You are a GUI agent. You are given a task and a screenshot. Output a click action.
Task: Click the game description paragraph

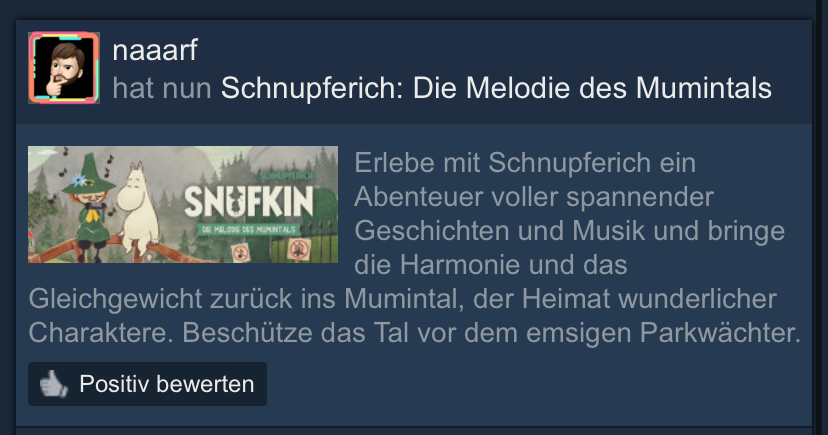(x=415, y=248)
